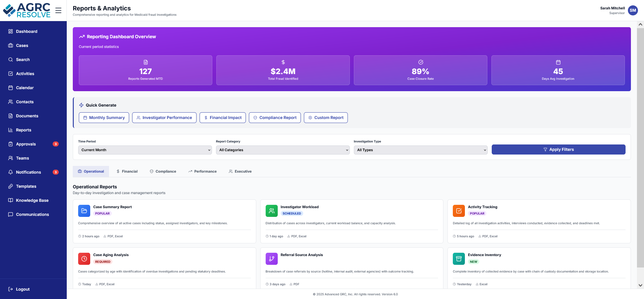Log out using the sidebar Logout link
644x299 pixels.
tap(22, 289)
